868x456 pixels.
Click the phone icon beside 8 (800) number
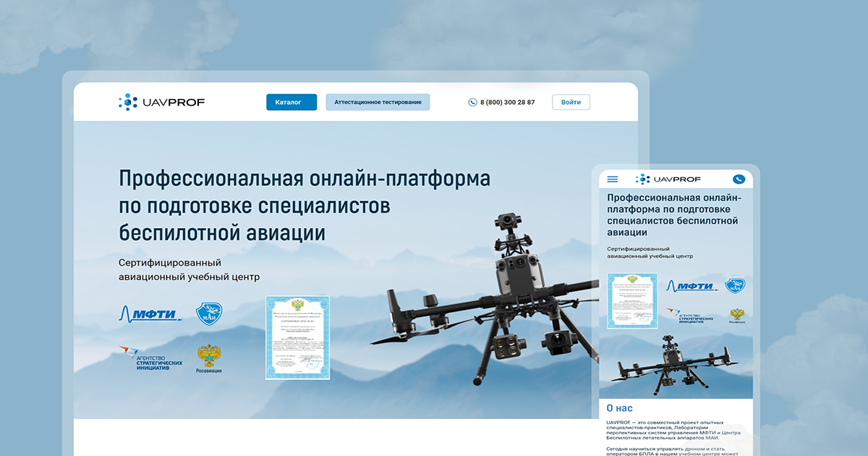click(x=472, y=103)
